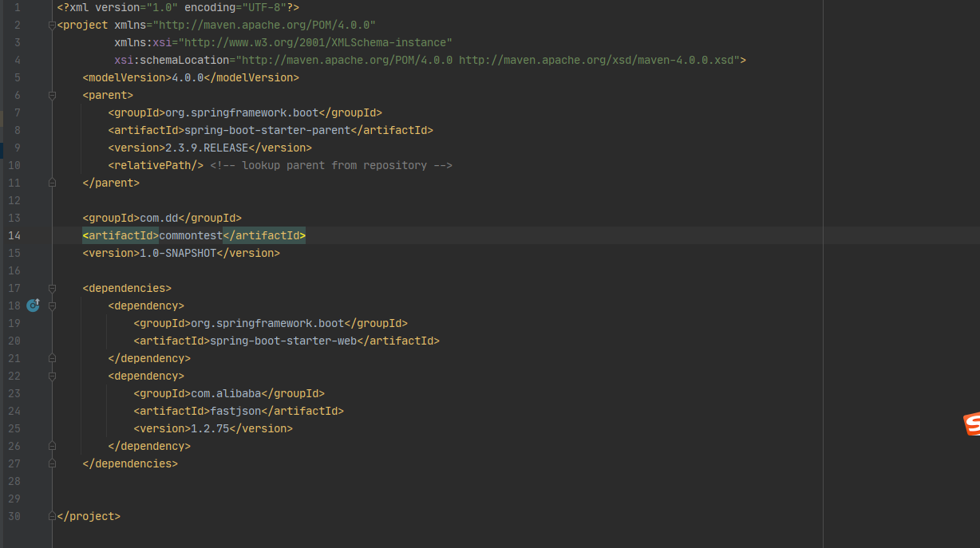Click the 2.3.9.RELEASE version text
The width and height of the screenshot is (980, 548).
pyautogui.click(x=207, y=148)
